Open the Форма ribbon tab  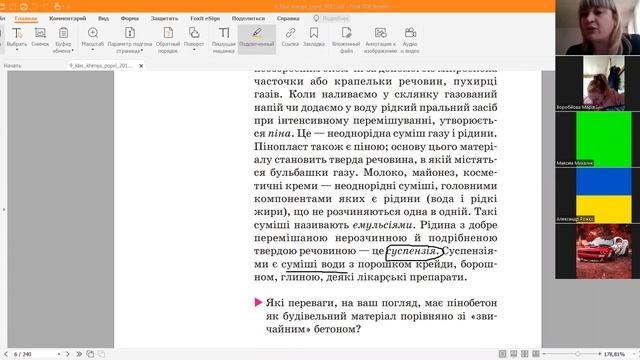pyautogui.click(x=130, y=18)
